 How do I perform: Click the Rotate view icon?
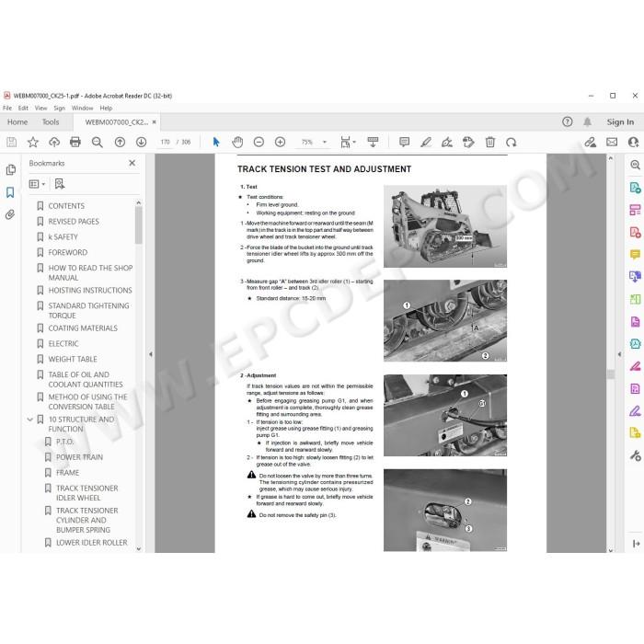tap(512, 142)
